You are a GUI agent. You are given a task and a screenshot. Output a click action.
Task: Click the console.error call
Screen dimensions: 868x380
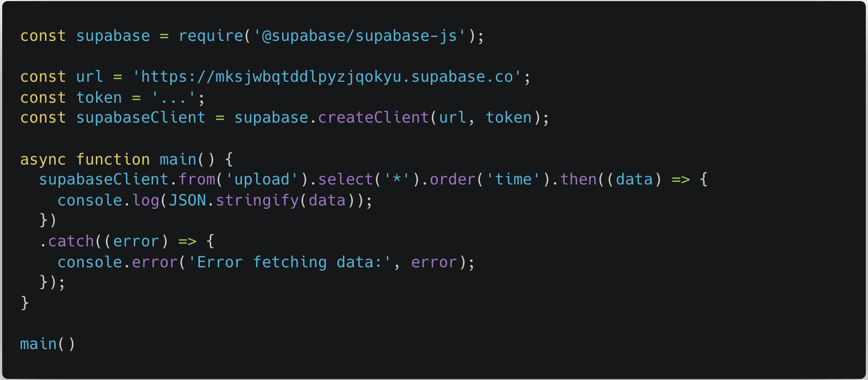tap(118, 262)
